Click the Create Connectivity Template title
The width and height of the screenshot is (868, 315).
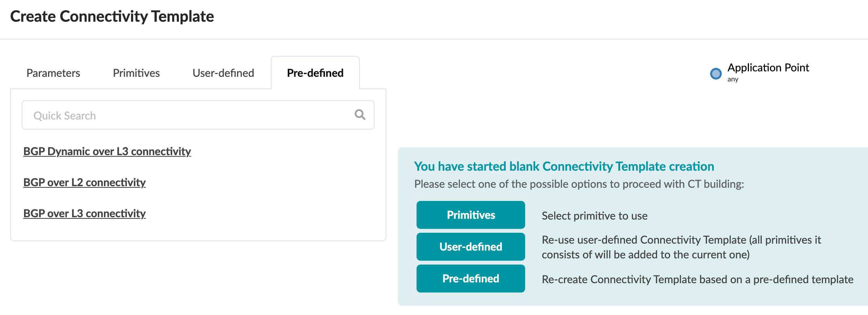112,16
